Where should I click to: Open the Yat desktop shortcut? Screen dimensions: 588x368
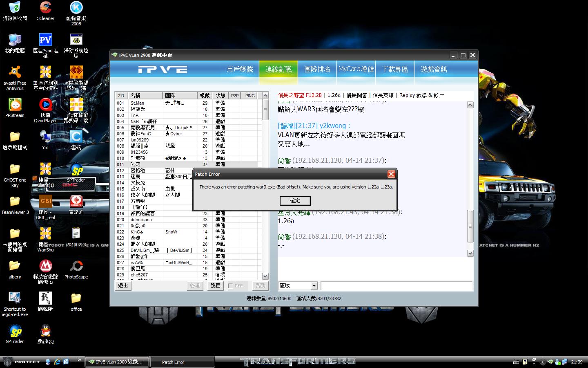(45, 140)
